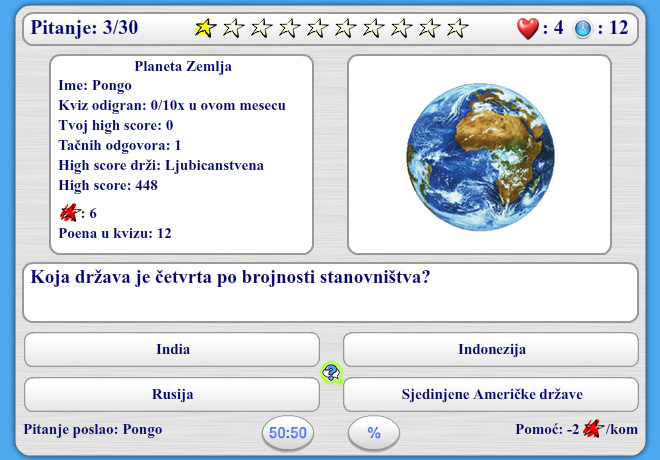Select answer Sjedinjene Američke države
660x460 pixels.
(491, 394)
